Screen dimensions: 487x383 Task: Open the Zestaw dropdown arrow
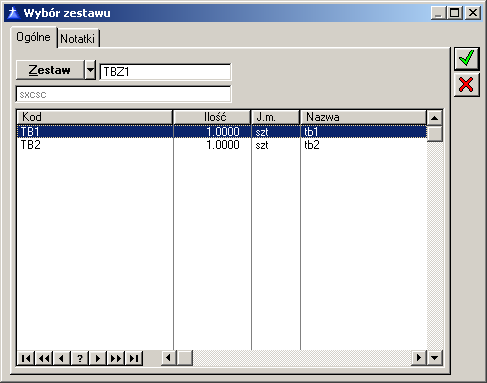click(90, 70)
